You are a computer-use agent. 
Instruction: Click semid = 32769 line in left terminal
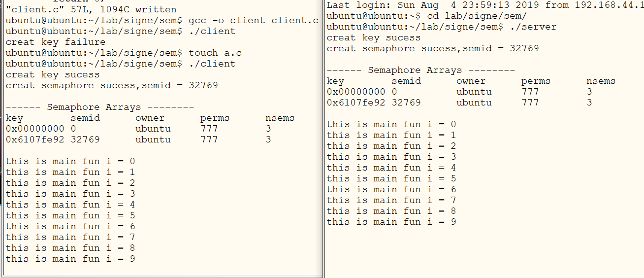[x=112, y=86]
